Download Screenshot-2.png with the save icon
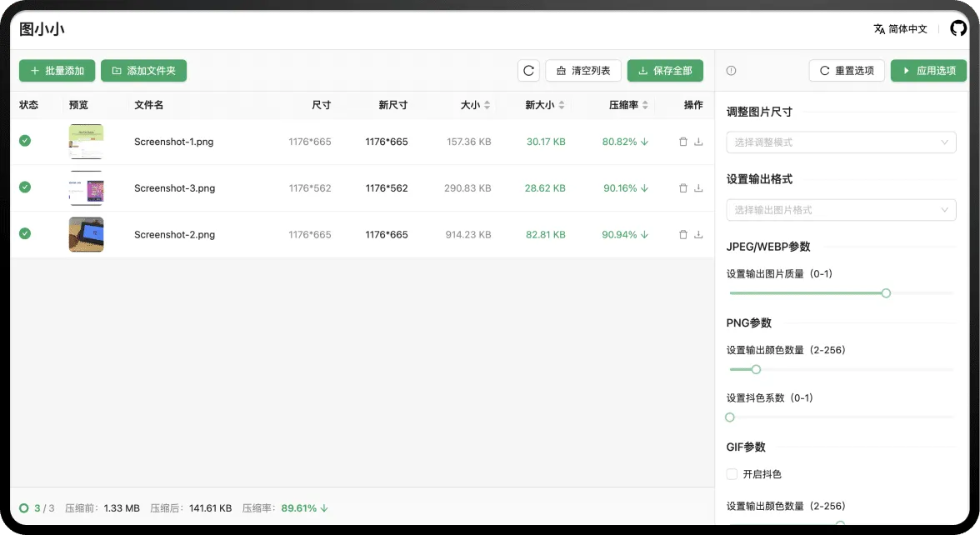This screenshot has height=535, width=980. [x=698, y=234]
